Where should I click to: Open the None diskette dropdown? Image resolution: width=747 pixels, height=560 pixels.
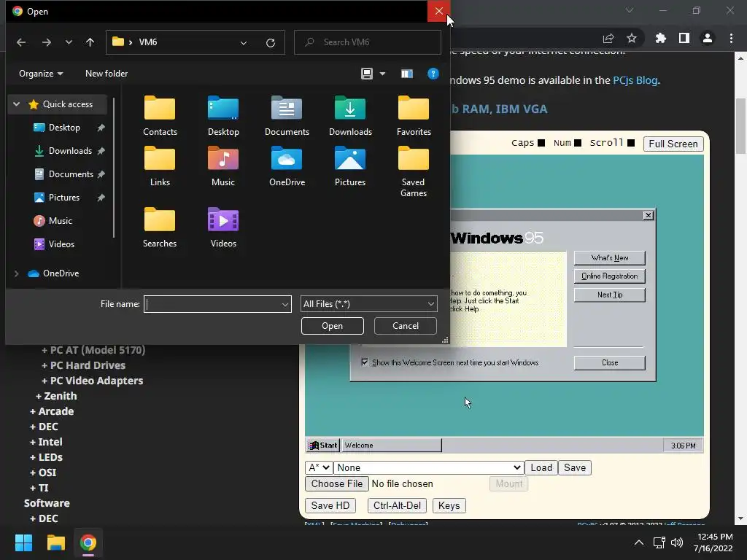tap(429, 467)
